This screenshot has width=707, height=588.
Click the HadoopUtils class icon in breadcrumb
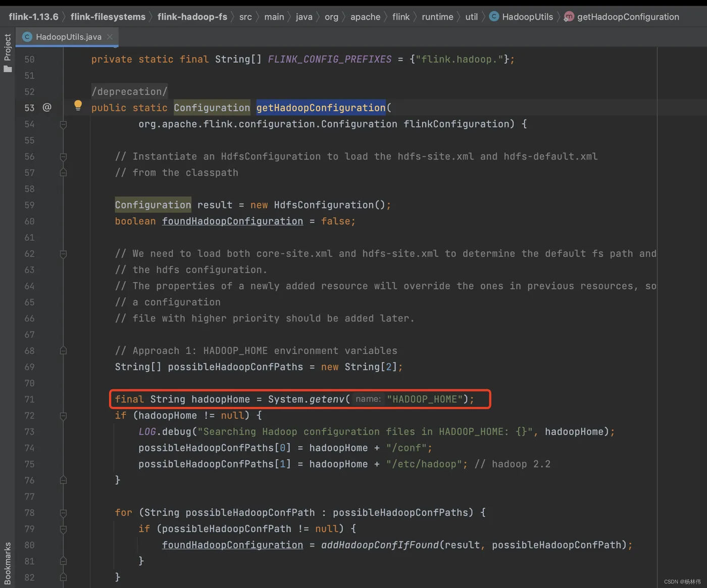[x=494, y=17]
